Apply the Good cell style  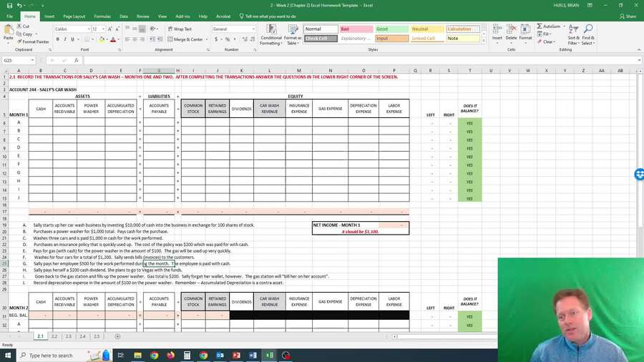(x=392, y=29)
